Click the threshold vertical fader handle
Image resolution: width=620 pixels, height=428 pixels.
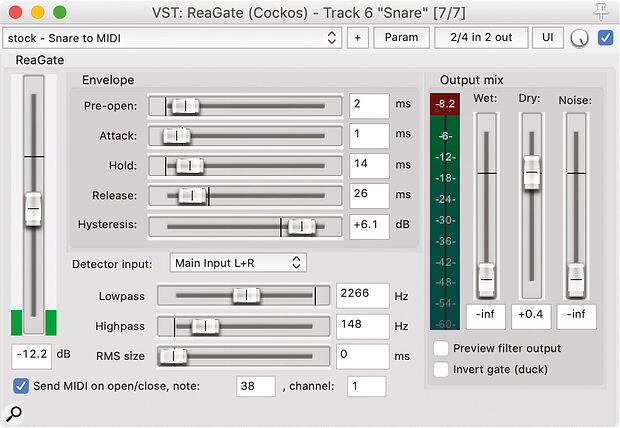[33, 209]
